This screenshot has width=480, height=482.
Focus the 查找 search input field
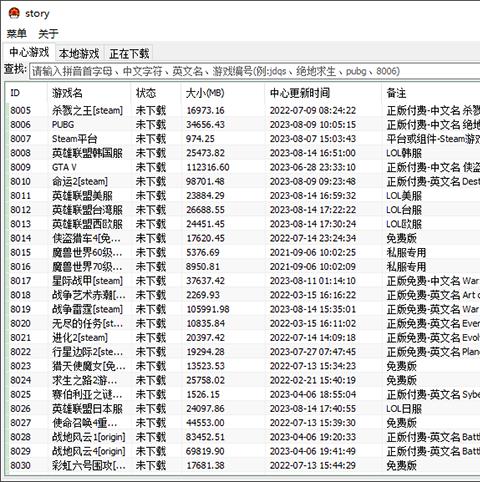pos(255,71)
